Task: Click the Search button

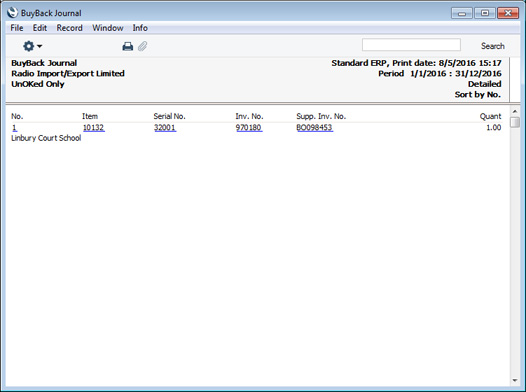Action: [x=492, y=46]
